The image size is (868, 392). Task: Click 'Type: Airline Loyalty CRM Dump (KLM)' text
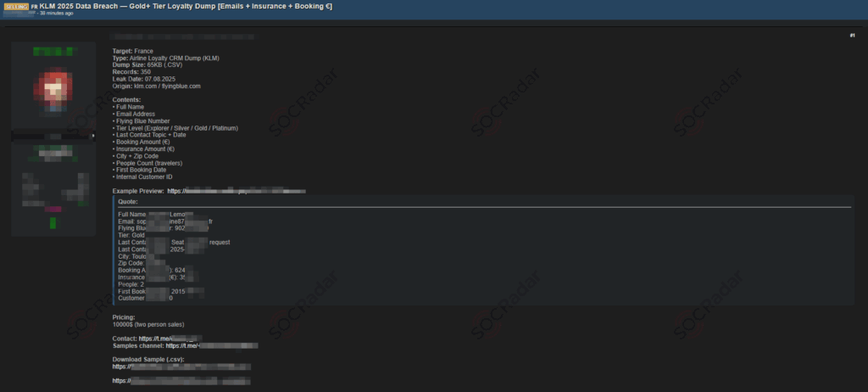166,59
